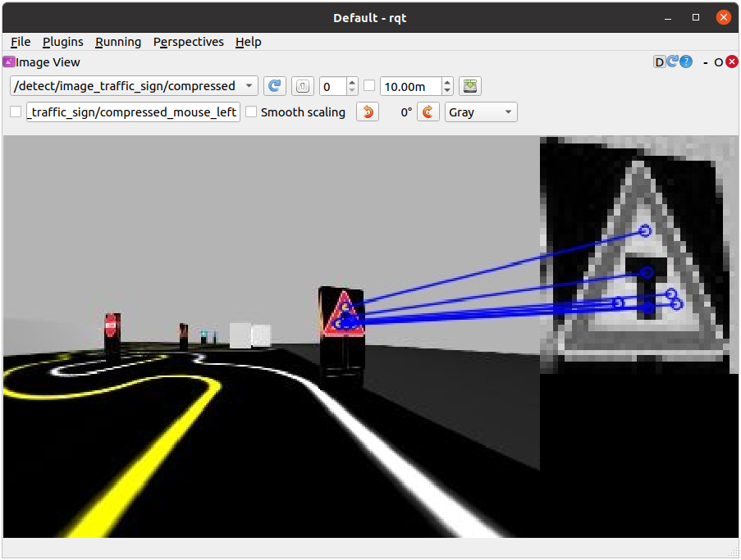Open Image View plugin help
Screen dimensions: 741x560
(686, 62)
